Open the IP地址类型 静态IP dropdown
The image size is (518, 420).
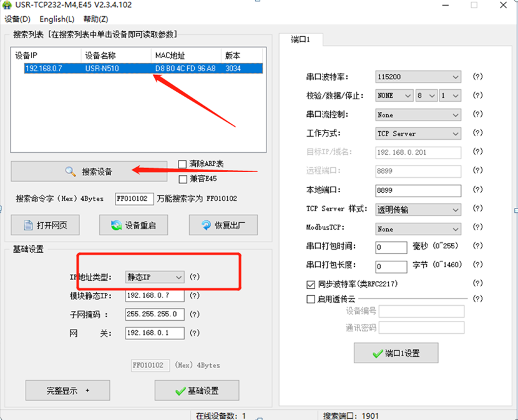(x=155, y=277)
